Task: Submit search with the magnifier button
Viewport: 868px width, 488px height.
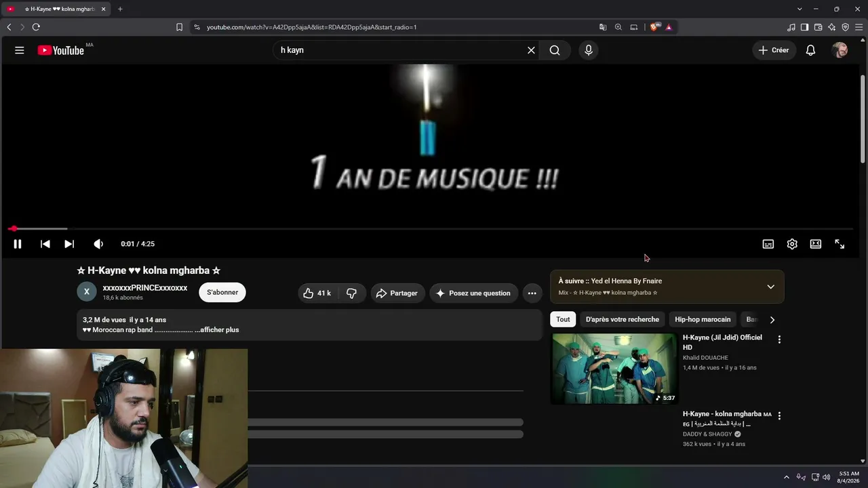Action: click(555, 50)
